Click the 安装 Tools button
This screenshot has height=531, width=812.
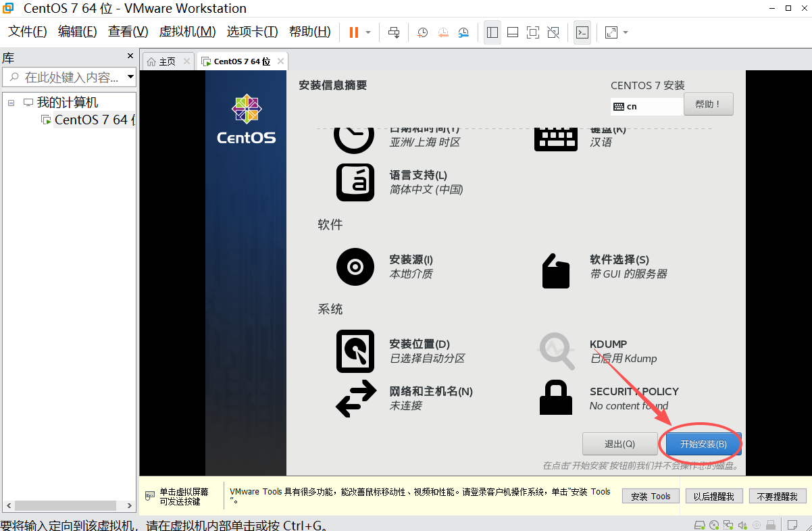651,496
